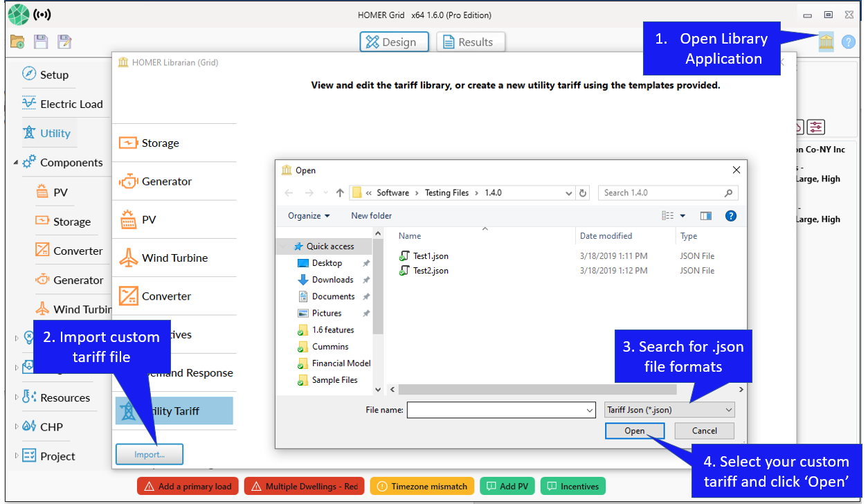Click Open in the file dialog
Viewport: 868px width, 504px height.
(634, 431)
